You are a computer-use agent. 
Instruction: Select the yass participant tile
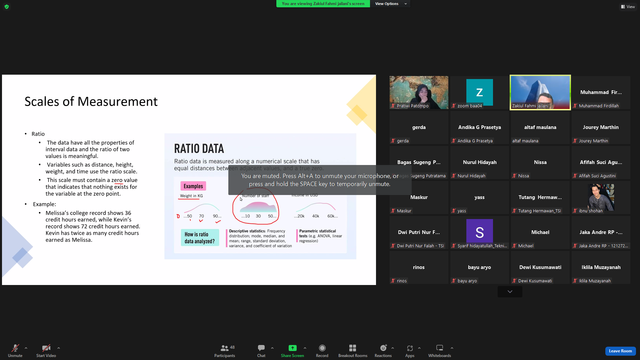(480, 197)
